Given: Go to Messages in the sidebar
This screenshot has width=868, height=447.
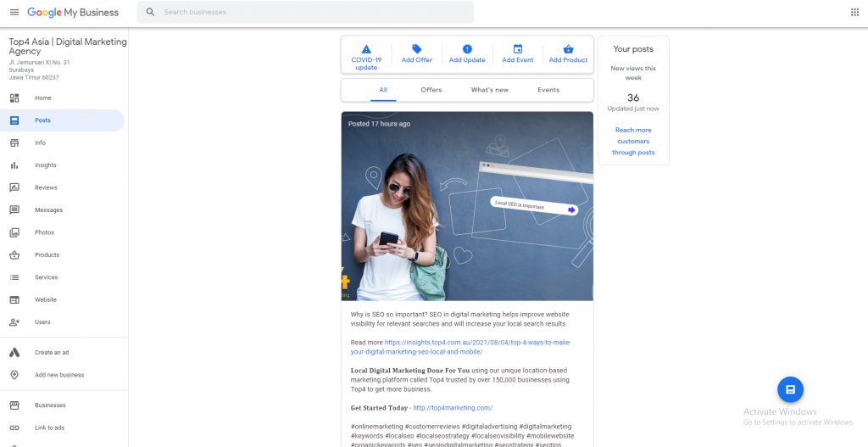Looking at the screenshot, I should (48, 210).
